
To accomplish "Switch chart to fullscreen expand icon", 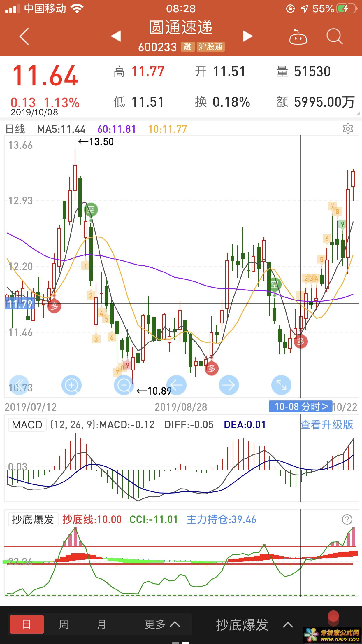I will point(281,385).
